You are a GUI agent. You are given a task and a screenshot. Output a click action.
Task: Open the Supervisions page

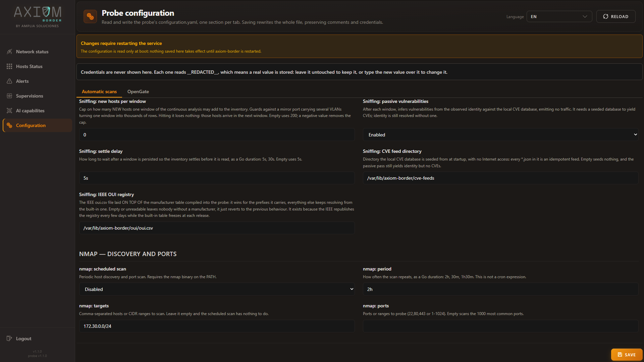tap(38, 96)
